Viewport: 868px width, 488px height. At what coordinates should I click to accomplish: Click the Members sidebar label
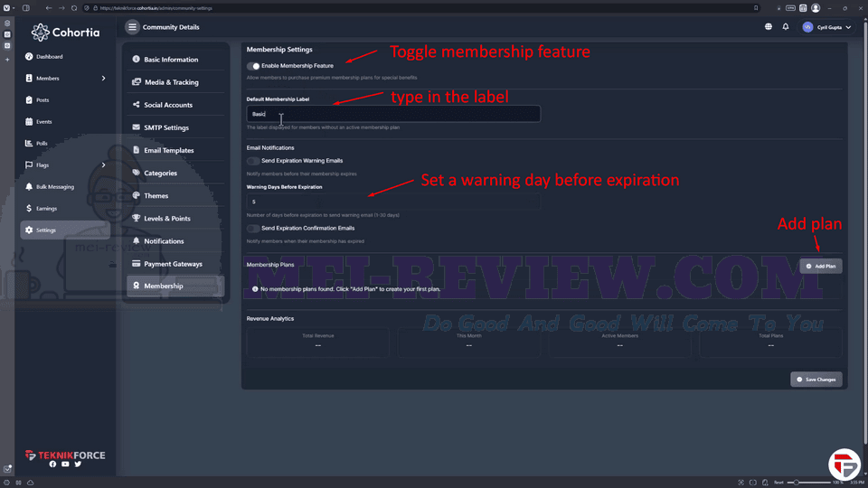[x=48, y=79]
